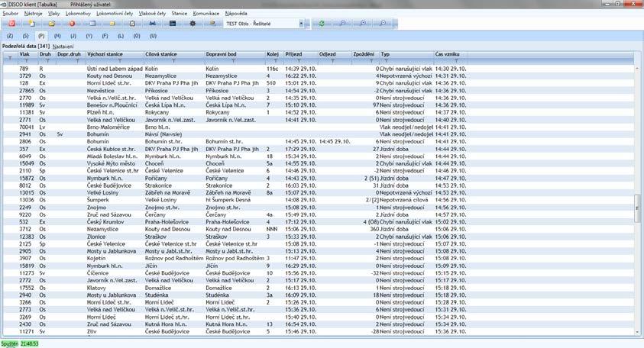The height and width of the screenshot is (348, 644).
Task: Click the blank window toolbar icon
Action: (92, 24)
